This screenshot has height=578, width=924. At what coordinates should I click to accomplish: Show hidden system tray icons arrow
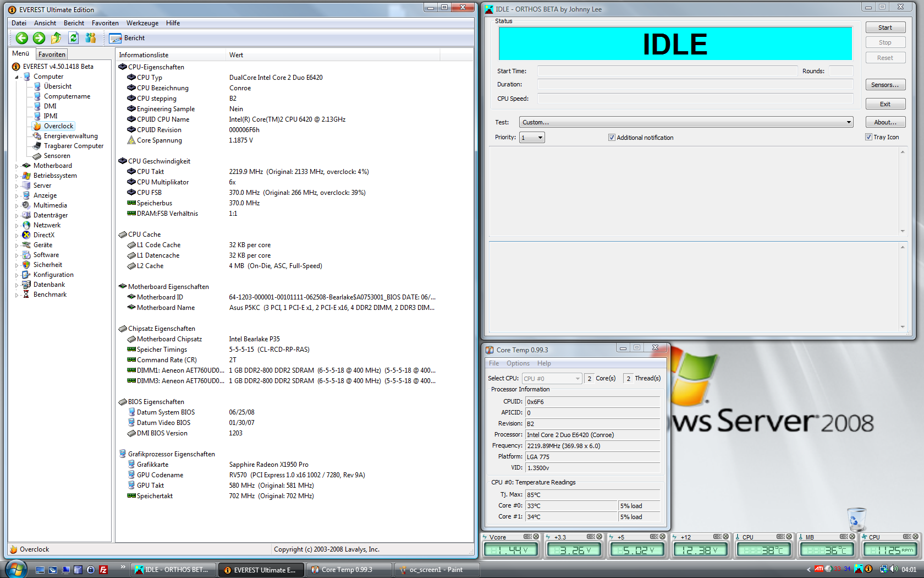pos(808,570)
